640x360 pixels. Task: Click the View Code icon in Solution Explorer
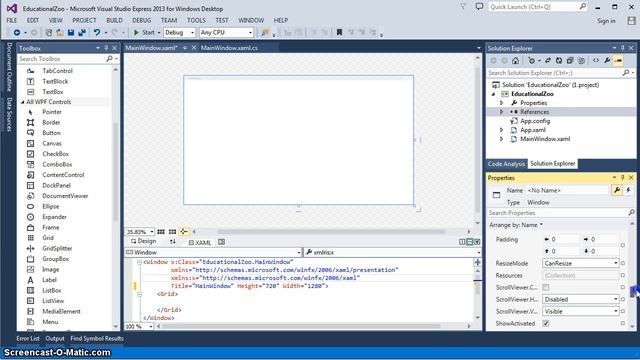pos(596,60)
